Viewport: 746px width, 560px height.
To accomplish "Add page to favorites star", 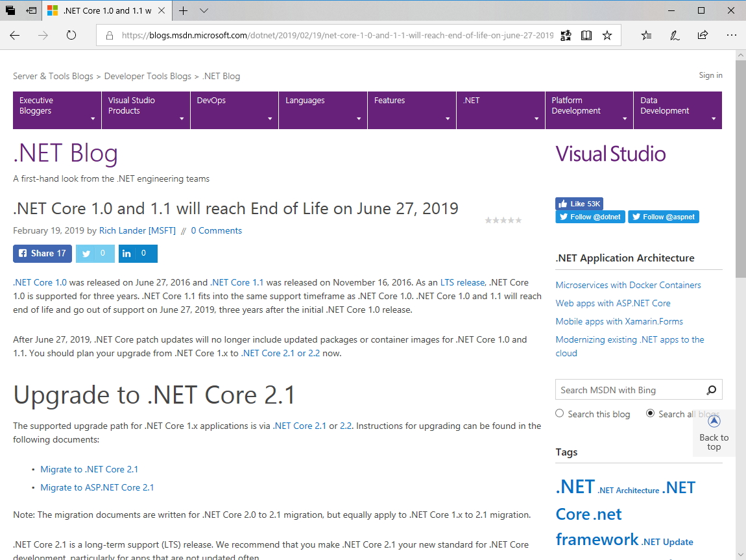I will [607, 35].
